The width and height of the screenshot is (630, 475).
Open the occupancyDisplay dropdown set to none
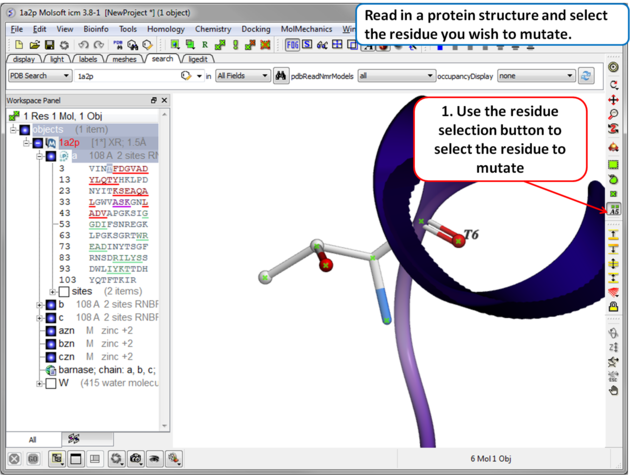tap(537, 76)
